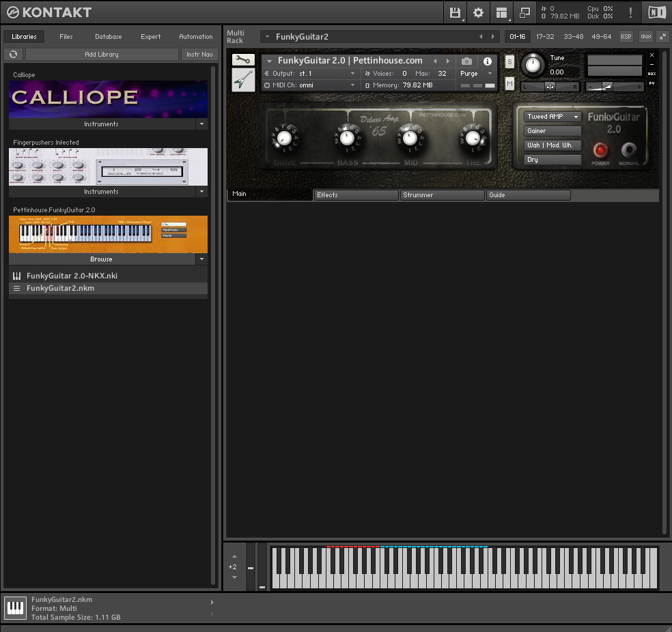Shift keyboard octave up arrow
672x632 pixels.
pos(234,557)
